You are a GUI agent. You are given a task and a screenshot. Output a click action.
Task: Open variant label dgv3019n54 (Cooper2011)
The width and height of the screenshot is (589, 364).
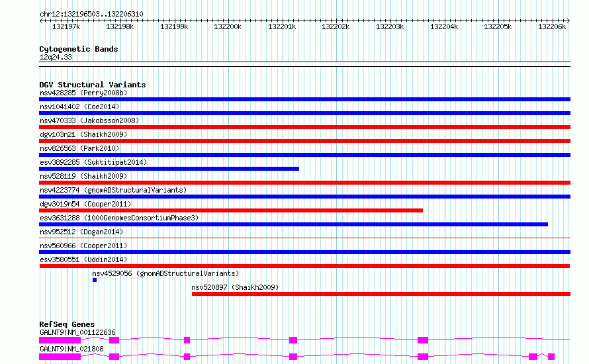85,204
